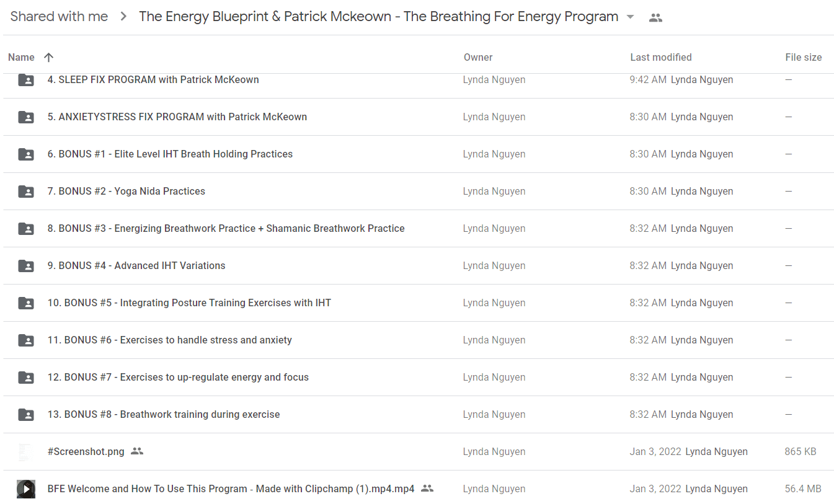This screenshot has height=504, width=834.
Task: Click the folder icon for 9. BONUS #4
Action: (26, 265)
